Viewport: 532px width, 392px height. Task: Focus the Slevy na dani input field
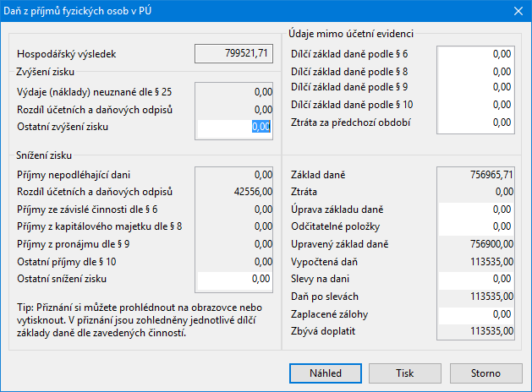pos(476,279)
